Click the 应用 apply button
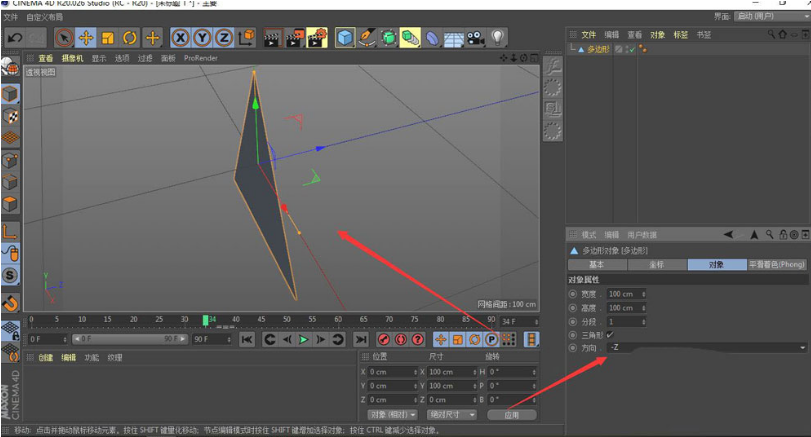This screenshot has width=811, height=437. pos(511,414)
